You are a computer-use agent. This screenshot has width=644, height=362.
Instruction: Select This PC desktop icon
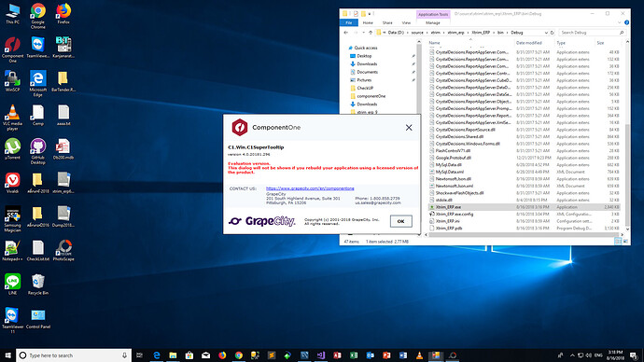[12, 14]
